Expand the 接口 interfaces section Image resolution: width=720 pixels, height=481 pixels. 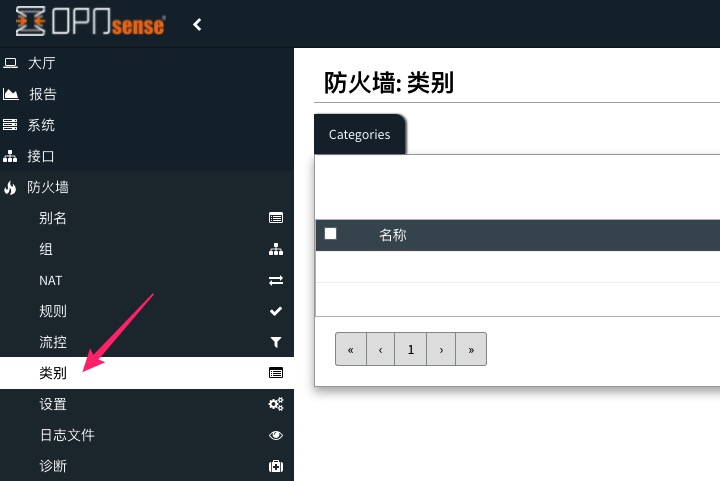pyautogui.click(x=41, y=156)
